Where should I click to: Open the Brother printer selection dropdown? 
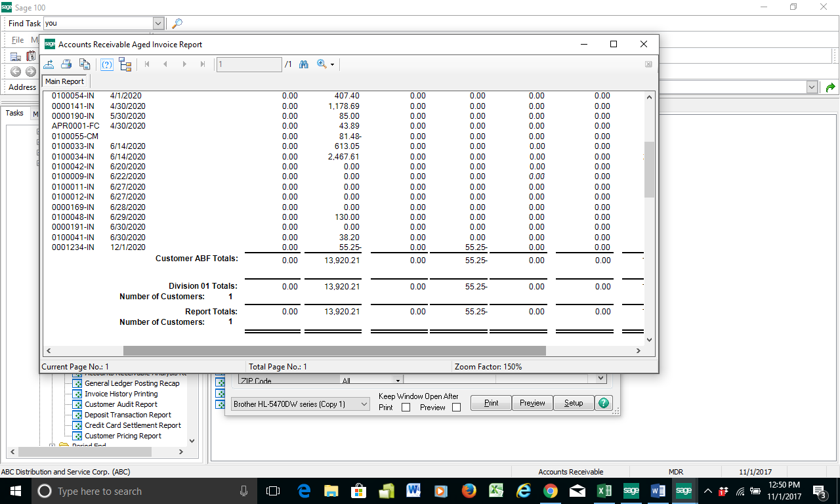coord(365,404)
